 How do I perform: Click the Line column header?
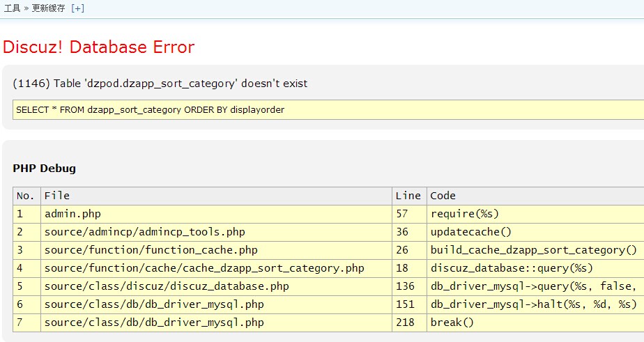[x=408, y=196]
